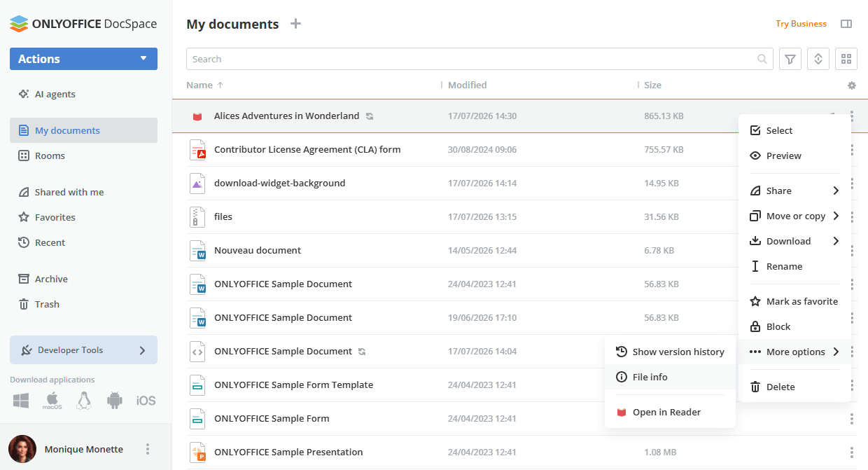868x470 pixels.
Task: Choose Preview in the context menu
Action: [x=794, y=155]
